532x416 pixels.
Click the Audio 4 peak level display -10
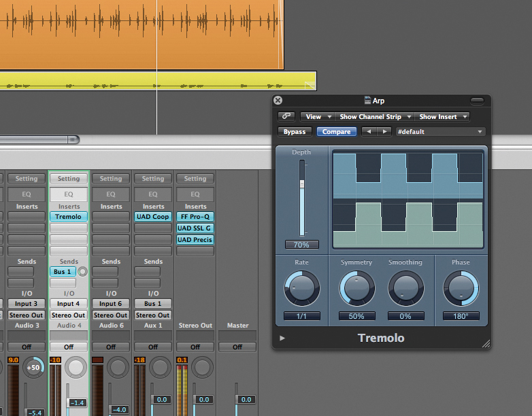[x=55, y=360]
